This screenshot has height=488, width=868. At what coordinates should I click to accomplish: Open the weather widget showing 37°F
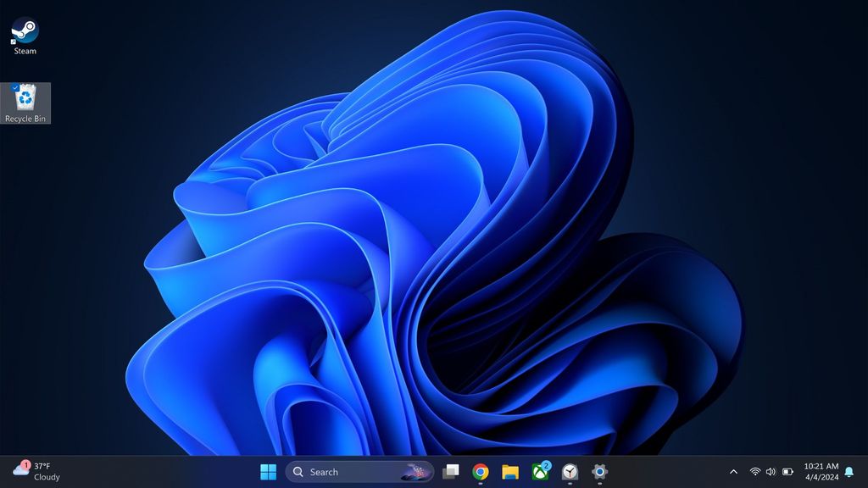(x=42, y=465)
